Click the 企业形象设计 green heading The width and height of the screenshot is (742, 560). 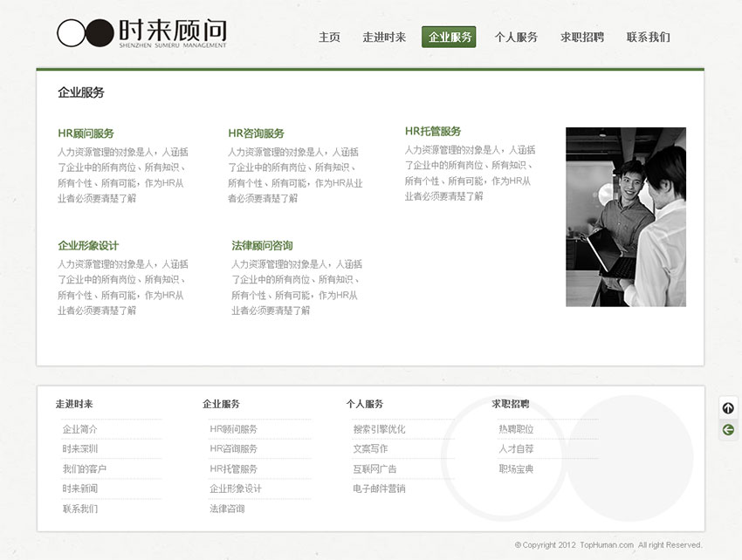89,245
